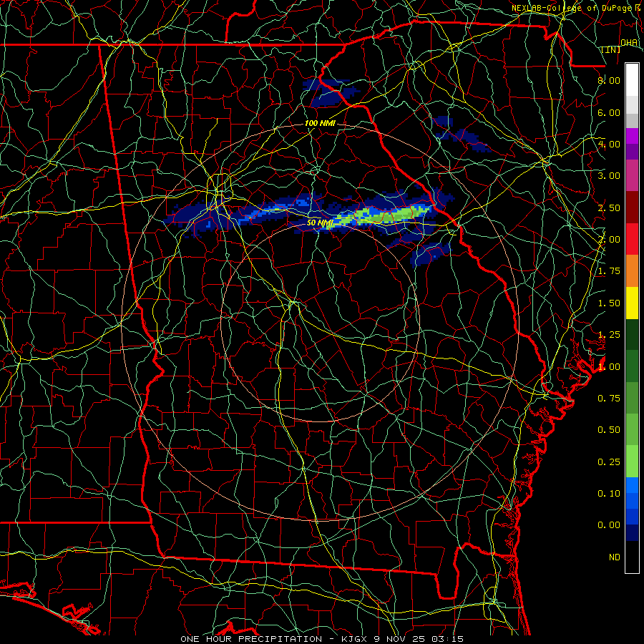Select the orange legend swatch
Image resolution: width=644 pixels, height=644 pixels.
click(632, 271)
